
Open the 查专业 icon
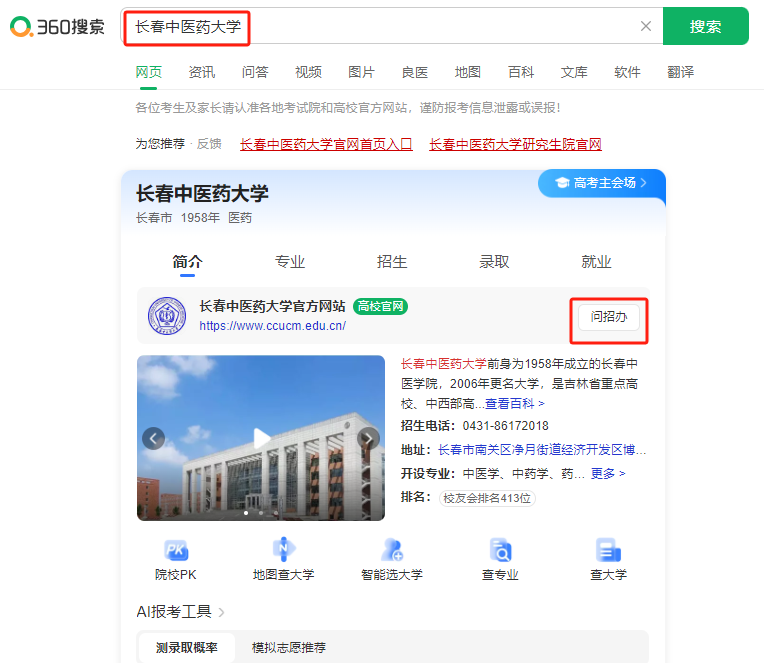tap(500, 550)
